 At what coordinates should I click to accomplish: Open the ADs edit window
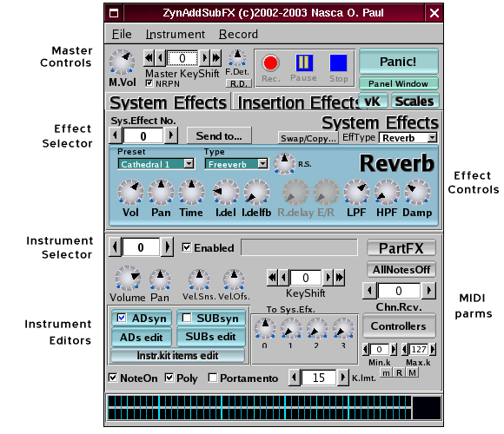pos(142,337)
